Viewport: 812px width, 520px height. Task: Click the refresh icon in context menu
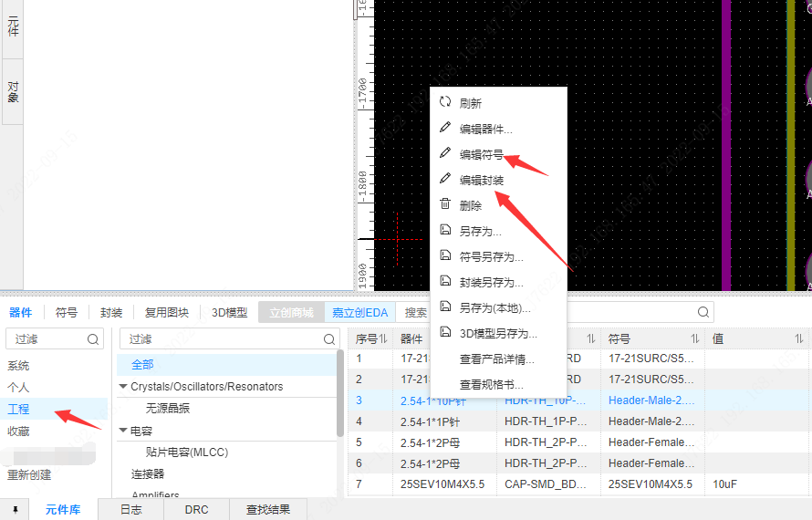tap(445, 102)
